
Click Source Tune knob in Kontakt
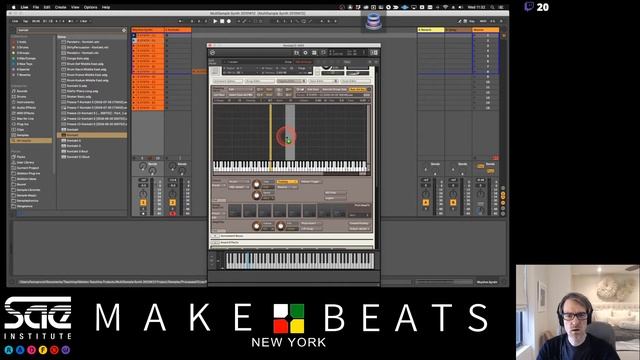256,184
